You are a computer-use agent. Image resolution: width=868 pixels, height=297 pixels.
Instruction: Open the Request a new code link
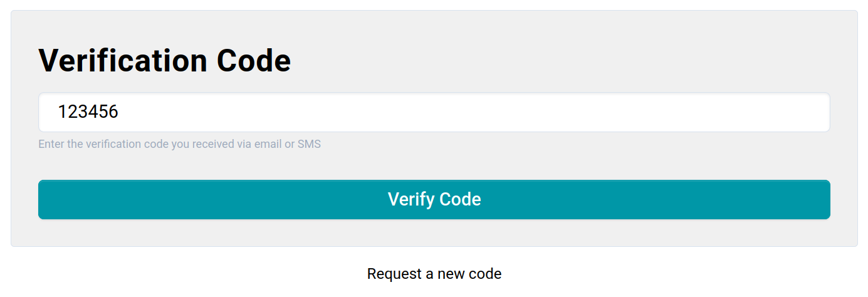point(434,274)
